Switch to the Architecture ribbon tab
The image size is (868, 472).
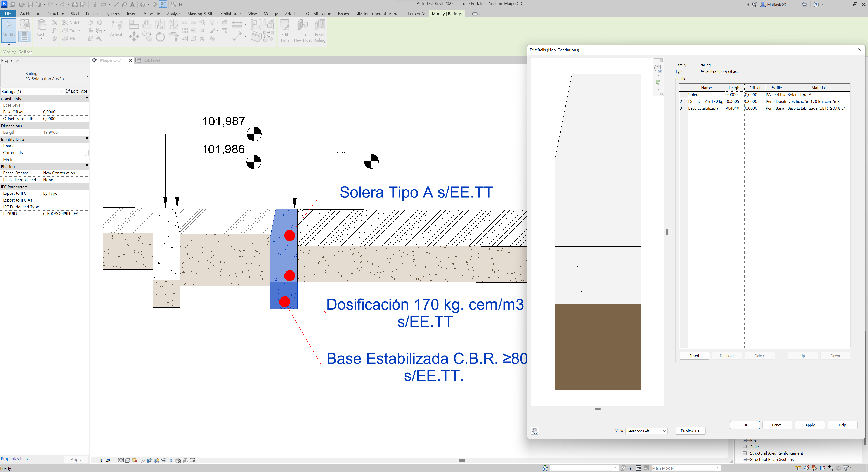[31, 14]
